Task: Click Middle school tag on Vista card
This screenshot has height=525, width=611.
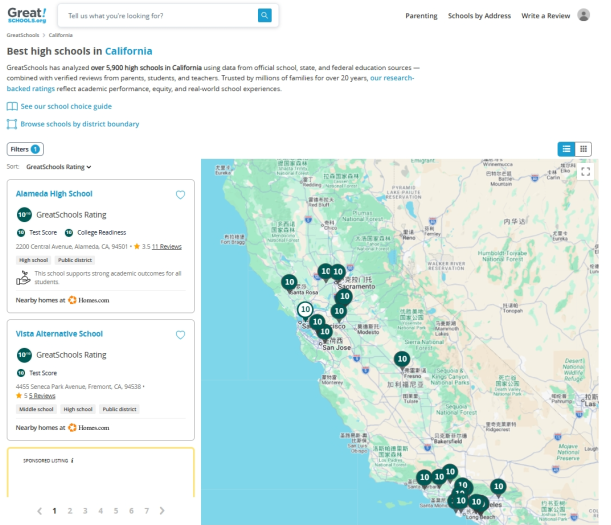Action: pos(36,409)
